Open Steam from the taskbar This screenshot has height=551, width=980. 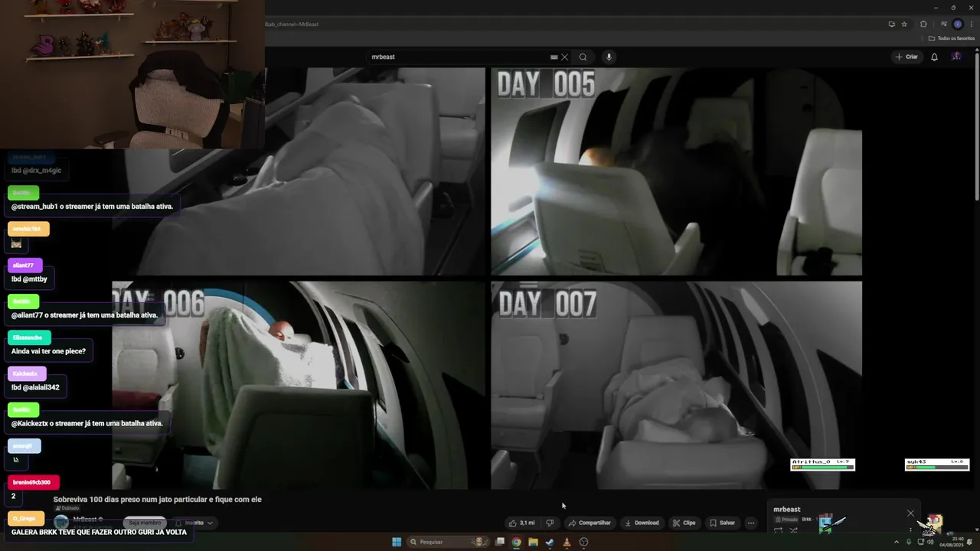[x=550, y=542]
